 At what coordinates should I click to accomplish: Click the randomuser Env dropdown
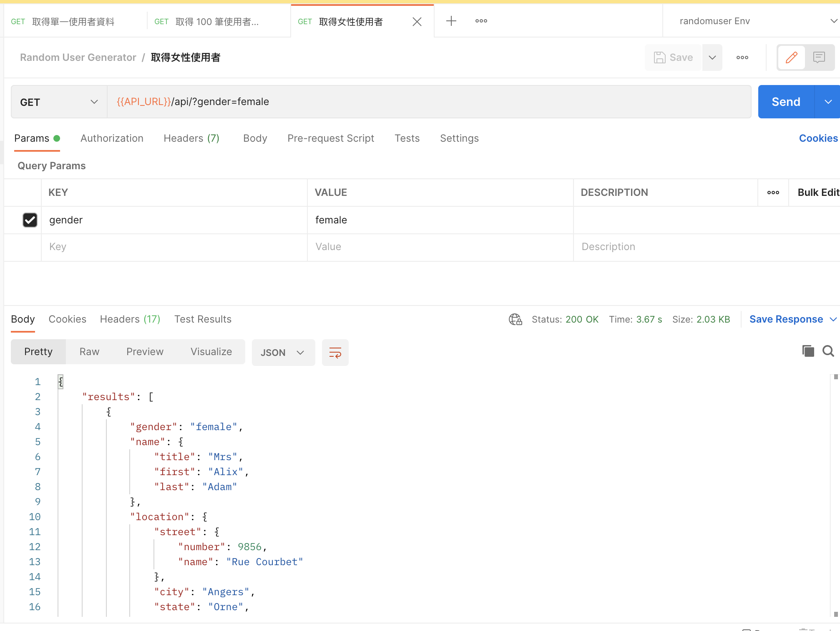(x=756, y=20)
